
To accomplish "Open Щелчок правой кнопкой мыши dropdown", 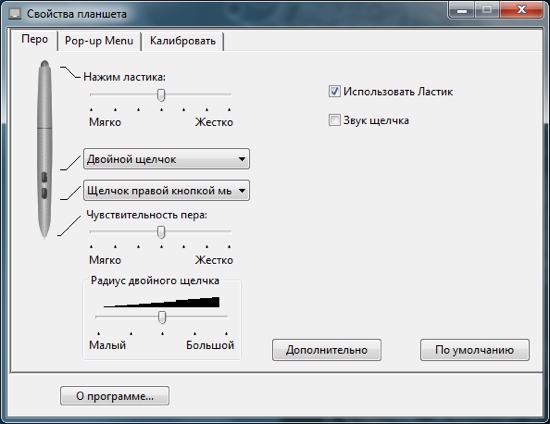I will 166,191.
